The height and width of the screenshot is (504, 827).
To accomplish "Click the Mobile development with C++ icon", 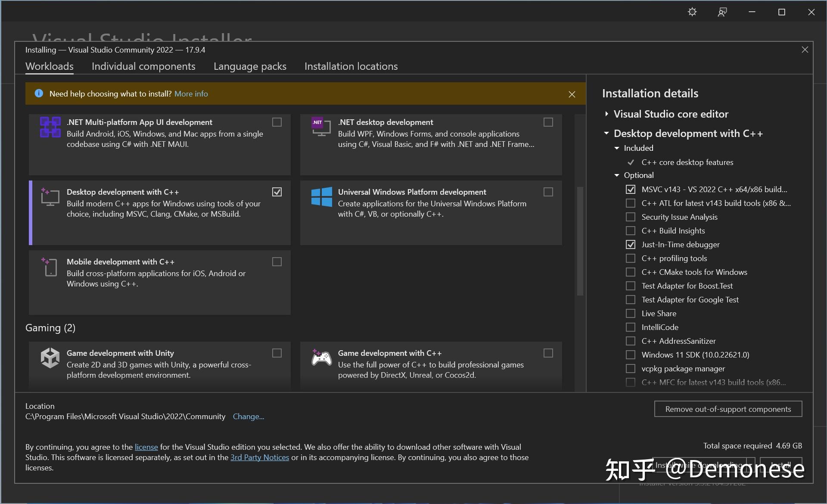I will tap(50, 267).
